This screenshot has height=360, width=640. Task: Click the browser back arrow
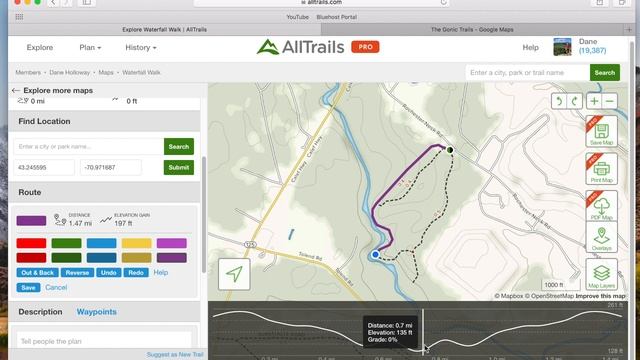click(x=53, y=2)
